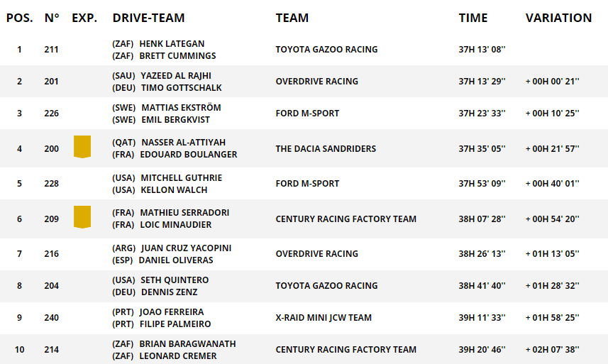Open Brian Baragwanath's entry

(x=187, y=343)
